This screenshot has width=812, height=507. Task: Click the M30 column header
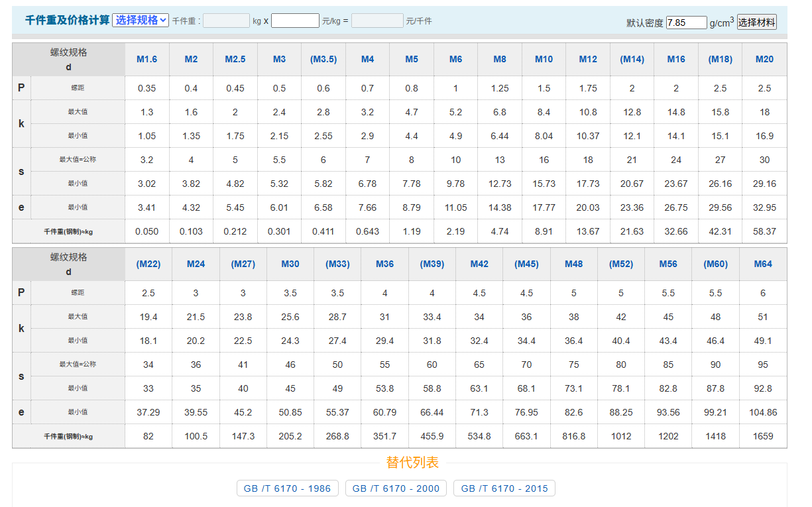[x=290, y=264]
